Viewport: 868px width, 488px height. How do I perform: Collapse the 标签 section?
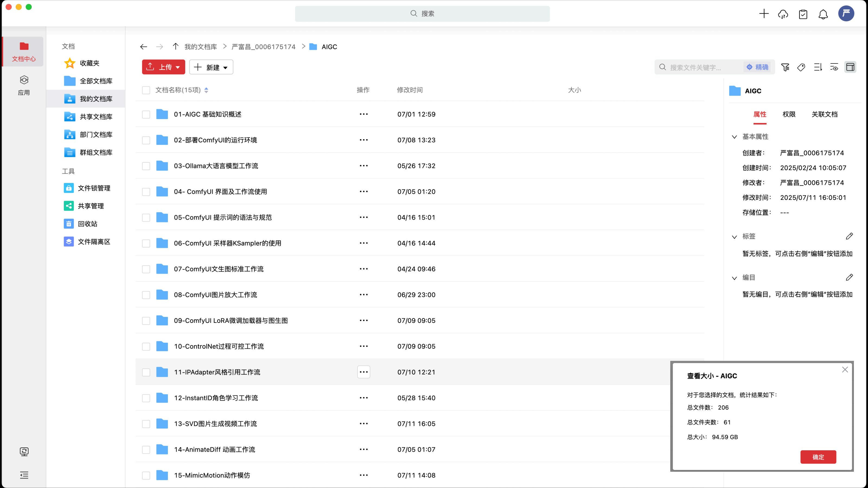(734, 237)
